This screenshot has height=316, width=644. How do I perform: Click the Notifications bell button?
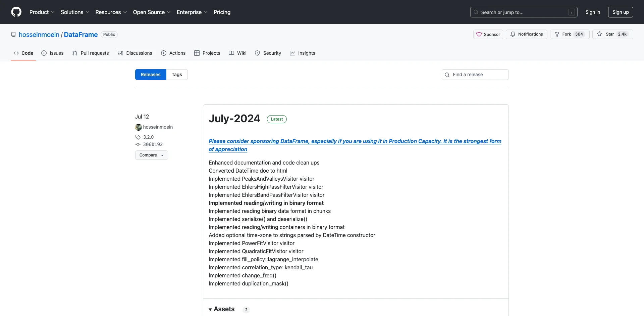tap(527, 34)
